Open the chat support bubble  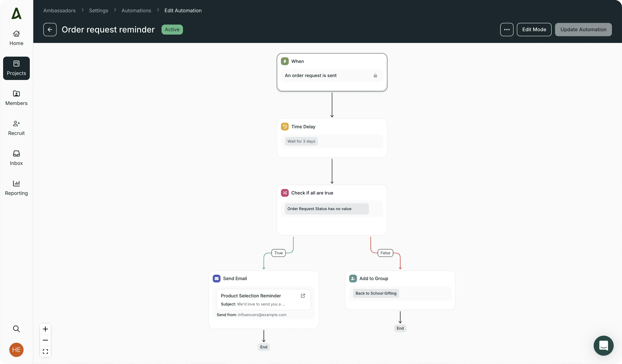603,346
